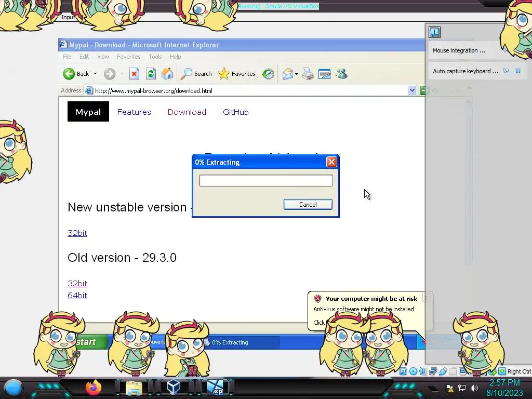Screen dimensions: 532x399
Task: Click the VirtualBox hard disk activity icon
Action: point(403,371)
